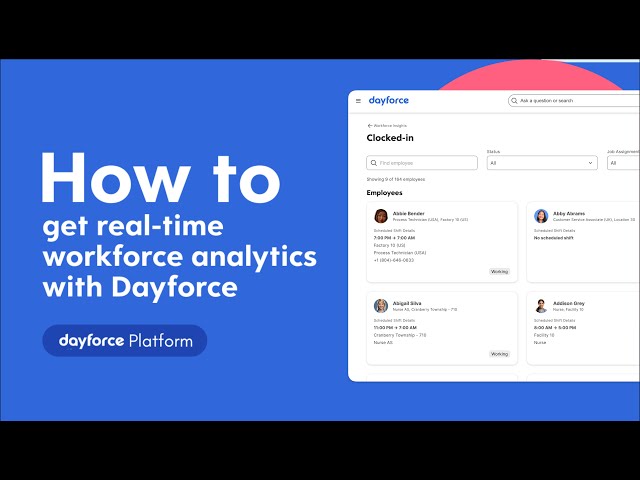Click Abigail Silva's name
Viewport: 640px width, 480px height.
(x=407, y=303)
